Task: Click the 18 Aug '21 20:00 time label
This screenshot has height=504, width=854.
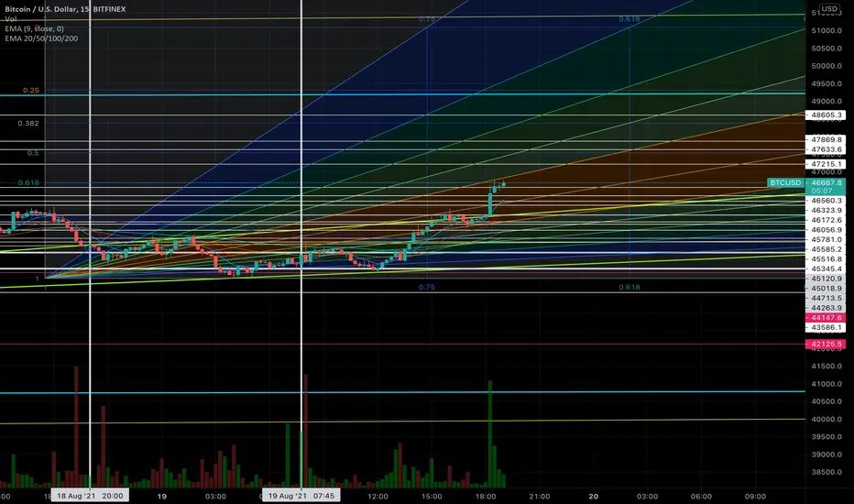Action: pos(90,496)
